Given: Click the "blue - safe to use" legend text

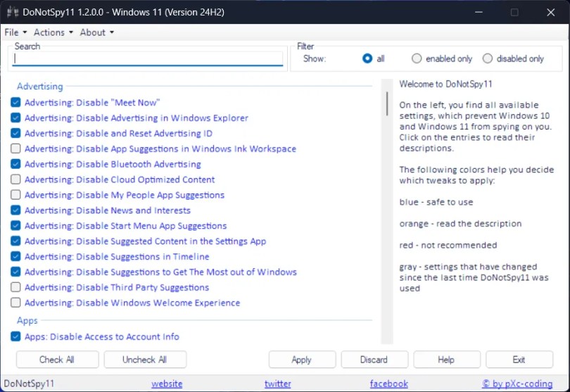Looking at the screenshot, I should click(436, 202).
